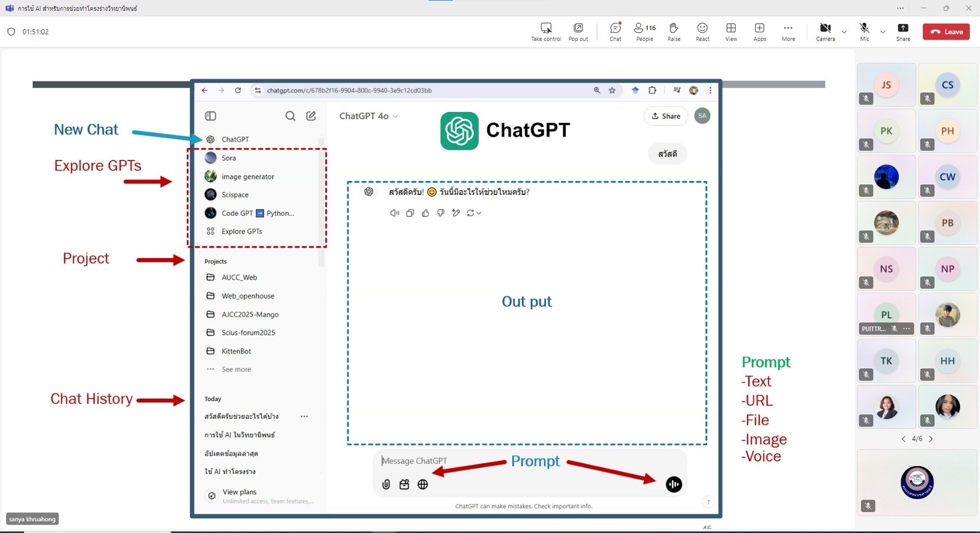
Task: Bookmark the page with star icon
Action: [612, 90]
